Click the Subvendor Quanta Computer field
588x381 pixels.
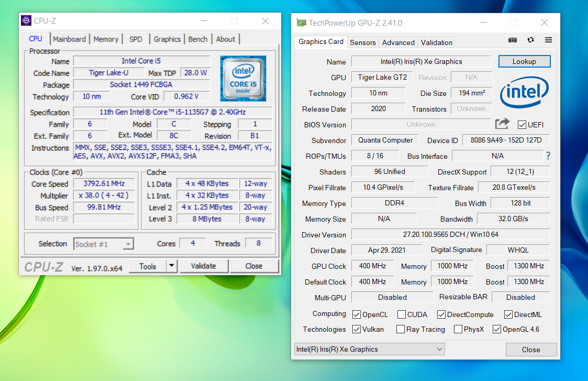[x=385, y=140]
